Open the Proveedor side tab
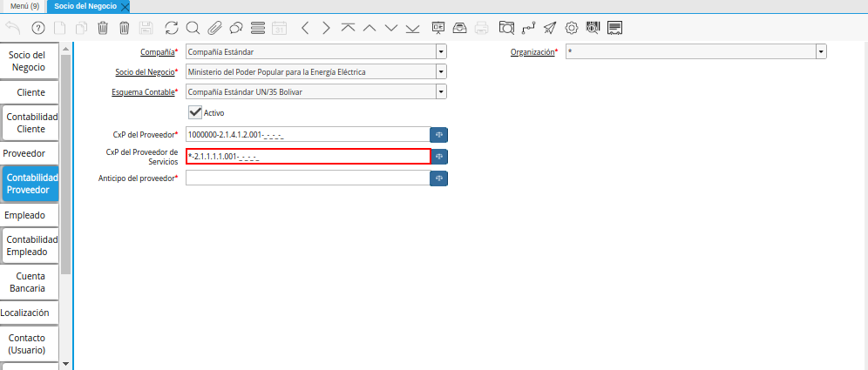Image resolution: width=868 pixels, height=370 pixels. [x=30, y=153]
